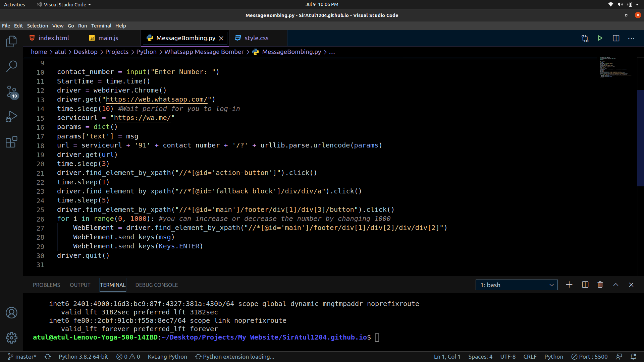This screenshot has height=362, width=644.
Task: Select Python 3.8.2 64-bit interpreter
Action: tap(83, 357)
